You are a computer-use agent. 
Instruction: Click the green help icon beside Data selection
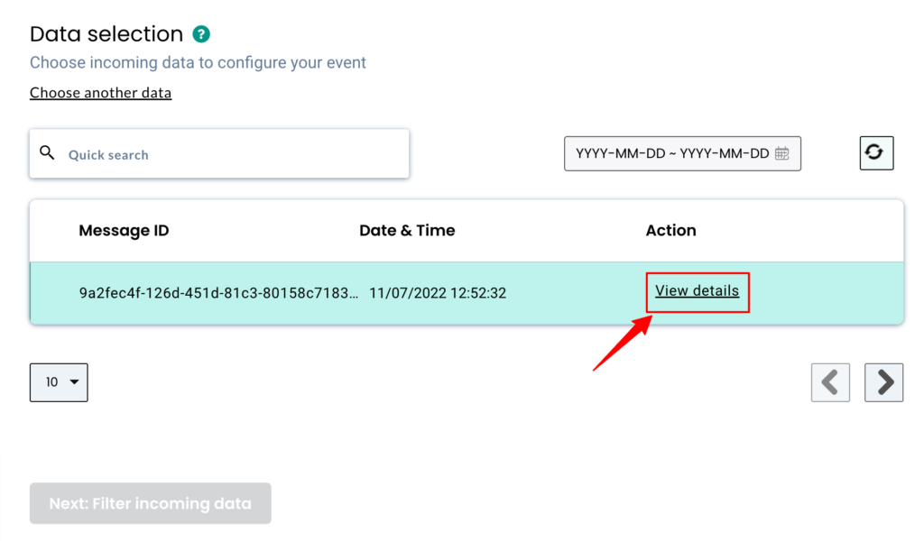201,35
